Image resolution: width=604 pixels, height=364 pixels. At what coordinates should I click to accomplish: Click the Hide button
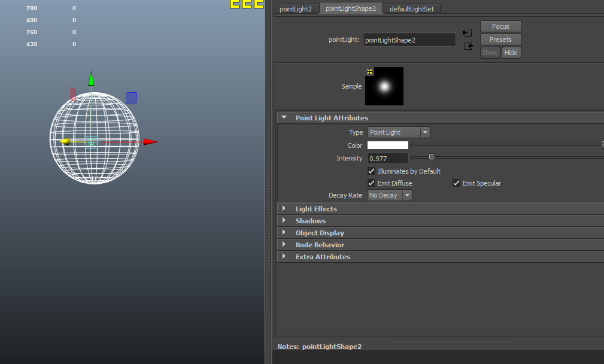coord(512,53)
